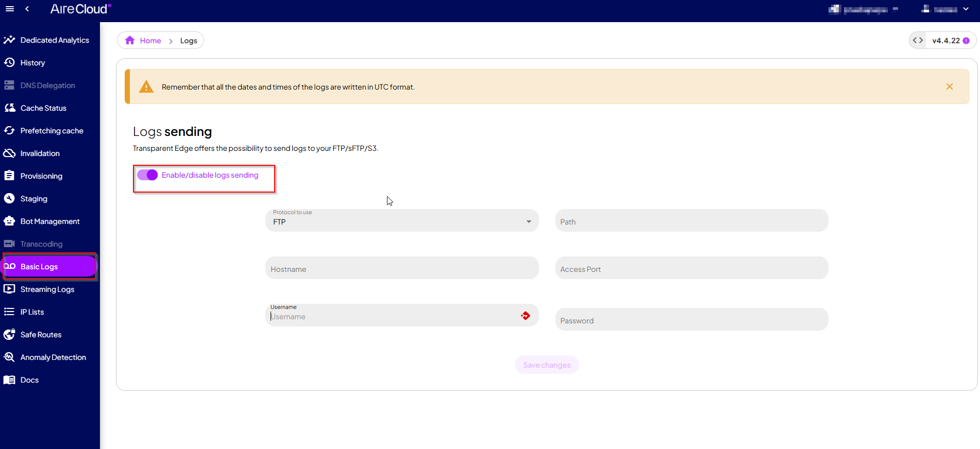
Task: Select Prefetching cache in sidebar
Action: pos(50,130)
